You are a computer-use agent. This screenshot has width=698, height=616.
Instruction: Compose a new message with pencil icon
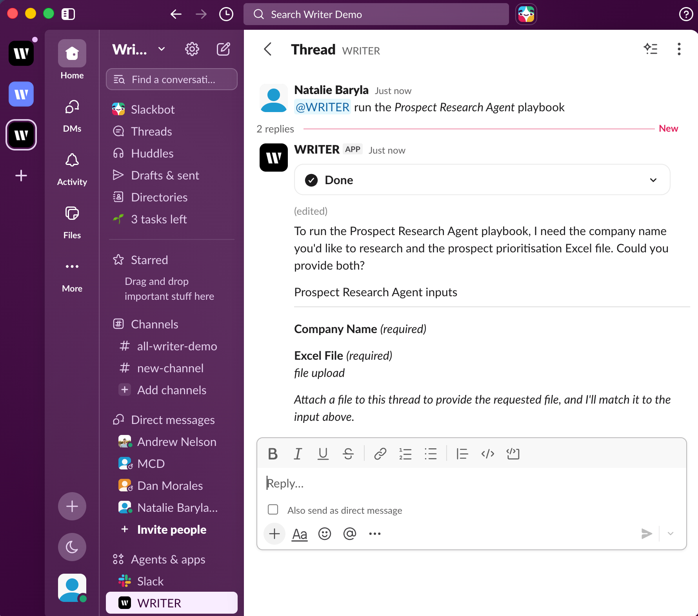(224, 49)
